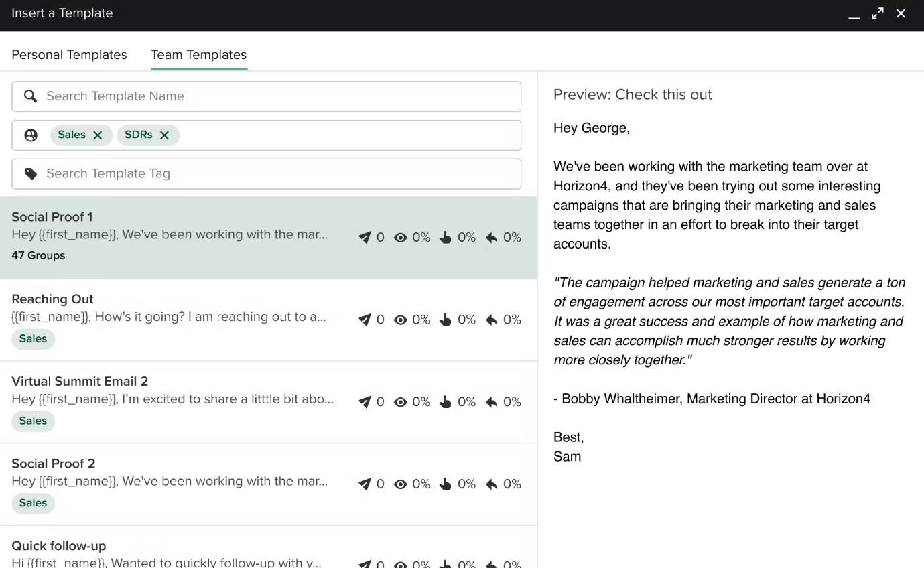The height and width of the screenshot is (568, 924).
Task: Remove the SDRs team filter chip
Action: [x=165, y=135]
